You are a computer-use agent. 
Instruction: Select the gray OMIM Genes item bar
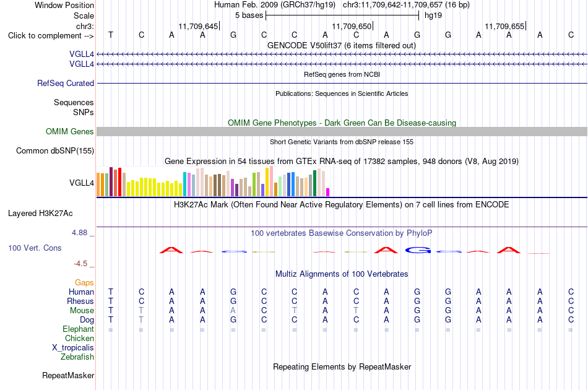(x=342, y=132)
